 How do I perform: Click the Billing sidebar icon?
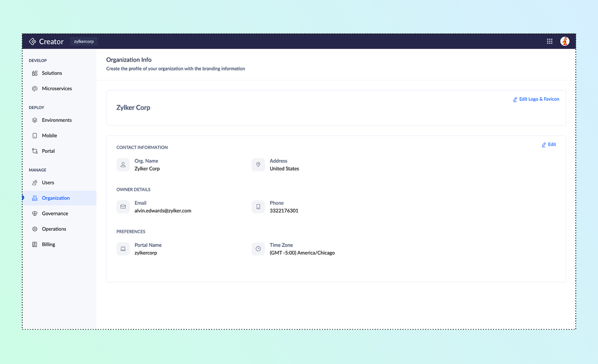(x=35, y=245)
